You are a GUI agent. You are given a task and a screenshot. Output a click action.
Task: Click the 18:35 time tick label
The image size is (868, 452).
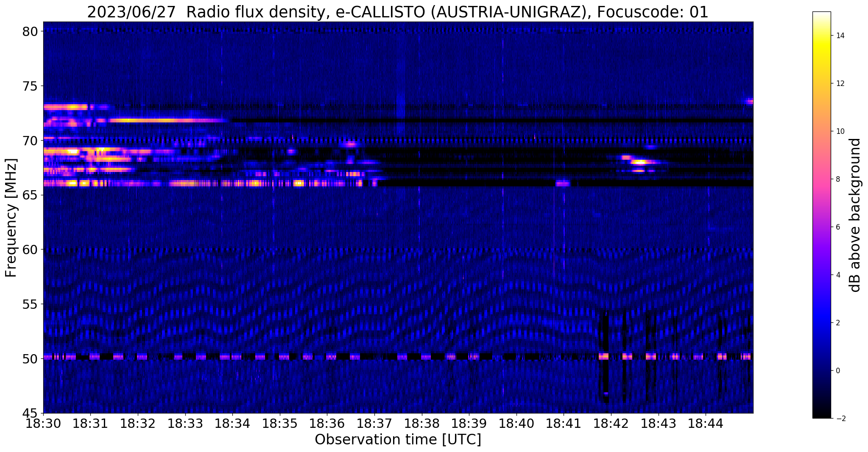[280, 423]
